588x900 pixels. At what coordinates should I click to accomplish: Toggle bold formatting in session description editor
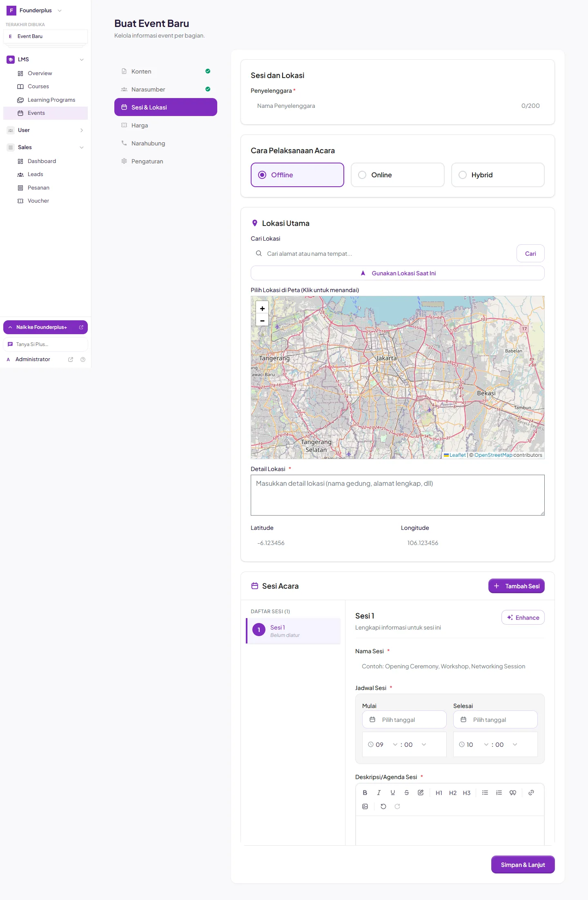coord(365,793)
